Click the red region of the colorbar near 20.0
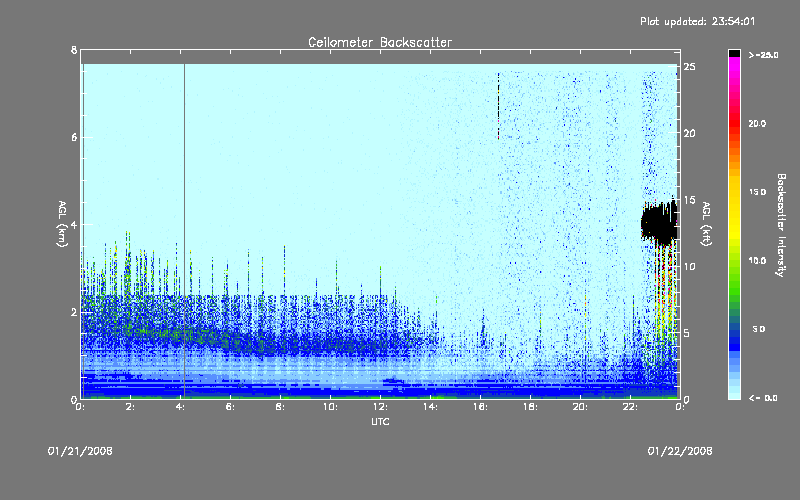The height and width of the screenshot is (500, 800). click(734, 125)
